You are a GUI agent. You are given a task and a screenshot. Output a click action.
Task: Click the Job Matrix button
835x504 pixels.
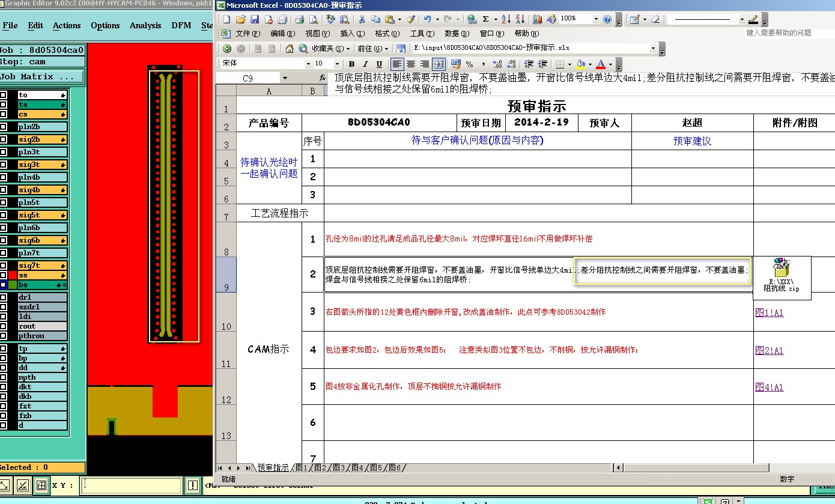click(x=42, y=77)
